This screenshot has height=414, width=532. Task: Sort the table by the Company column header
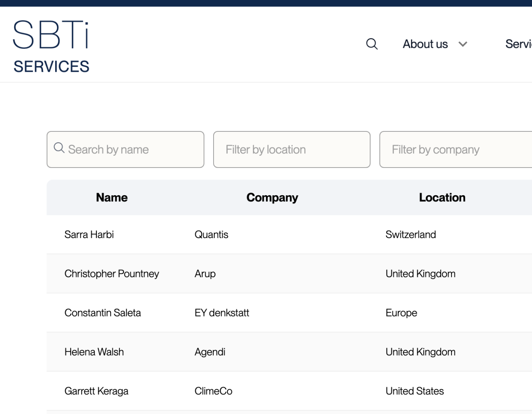[272, 198]
